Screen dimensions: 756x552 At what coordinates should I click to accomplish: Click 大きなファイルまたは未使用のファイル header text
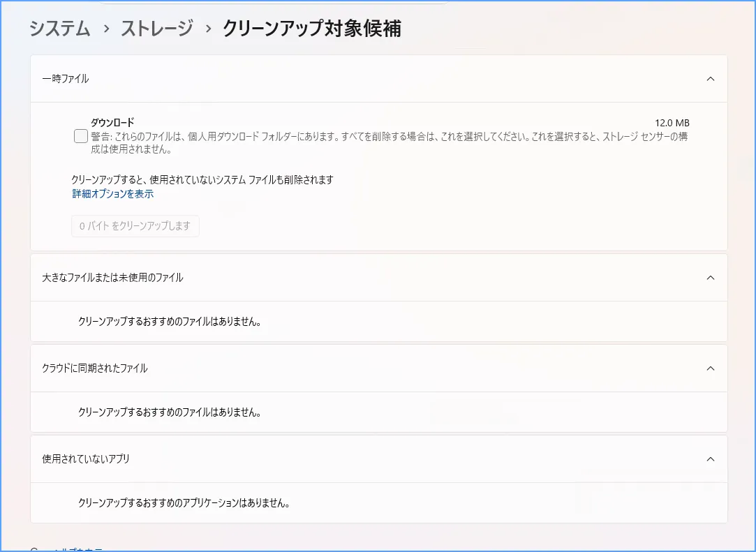[x=113, y=278]
